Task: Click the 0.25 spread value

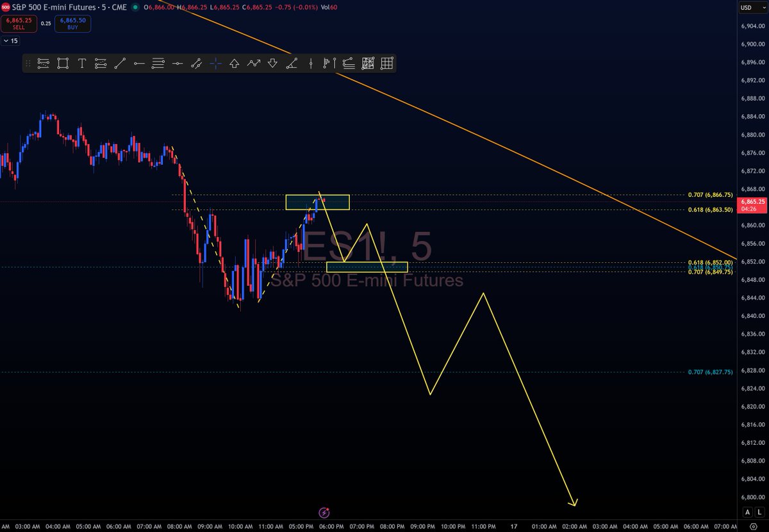Action: [45, 23]
